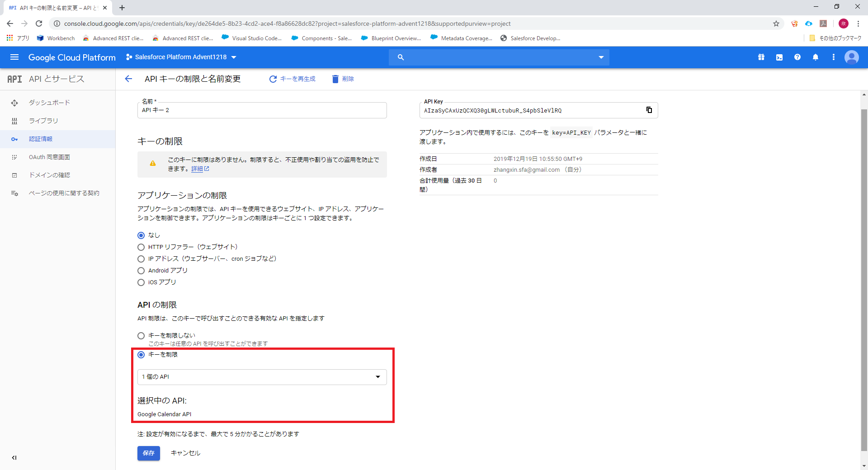Open a new browser tab
The width and height of the screenshot is (868, 470).
[x=122, y=8]
